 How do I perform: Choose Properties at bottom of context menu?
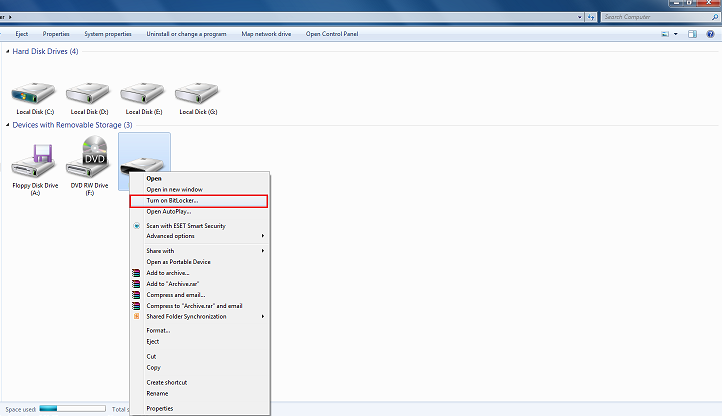(x=199, y=409)
